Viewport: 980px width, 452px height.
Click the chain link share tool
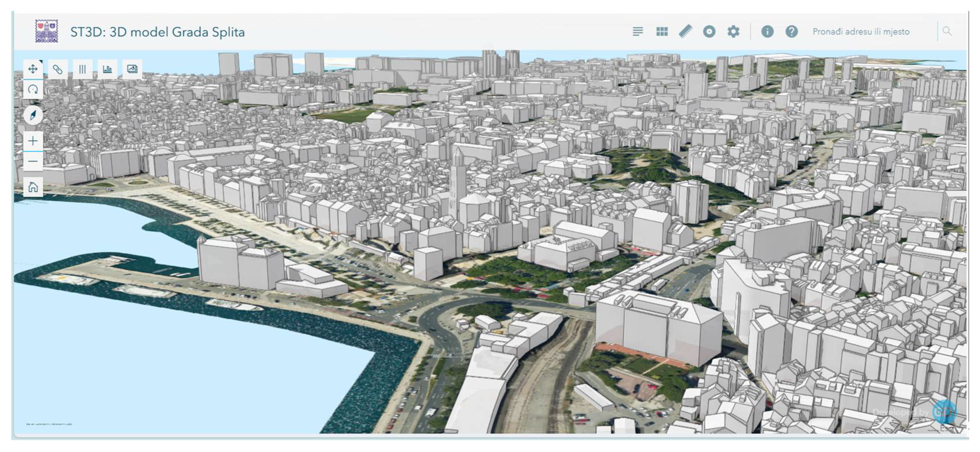(x=58, y=69)
